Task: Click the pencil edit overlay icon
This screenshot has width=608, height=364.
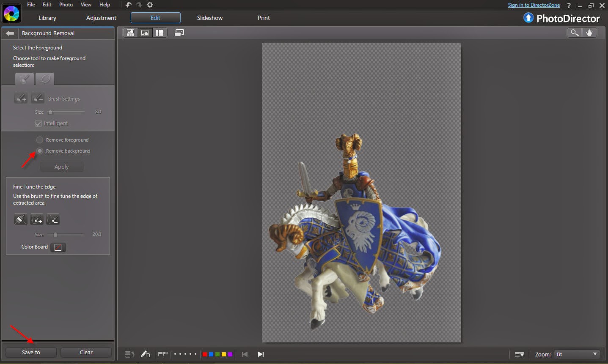Action: click(145, 354)
